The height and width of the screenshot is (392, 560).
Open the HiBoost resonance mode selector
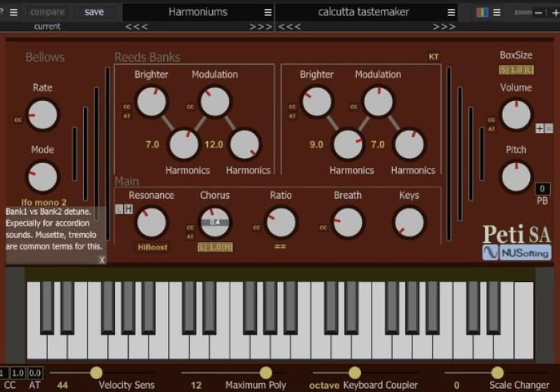(152, 247)
